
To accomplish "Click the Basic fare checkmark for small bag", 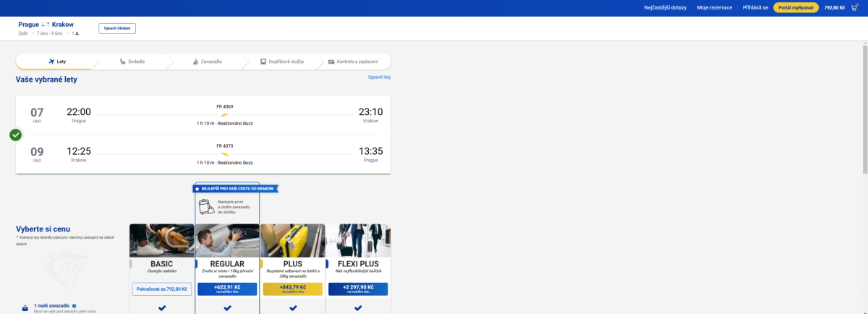I will click(x=162, y=308).
